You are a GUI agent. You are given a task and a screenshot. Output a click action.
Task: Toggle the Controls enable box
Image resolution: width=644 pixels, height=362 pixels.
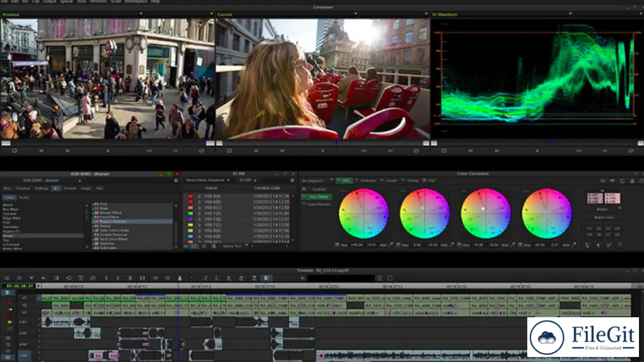pos(304,189)
